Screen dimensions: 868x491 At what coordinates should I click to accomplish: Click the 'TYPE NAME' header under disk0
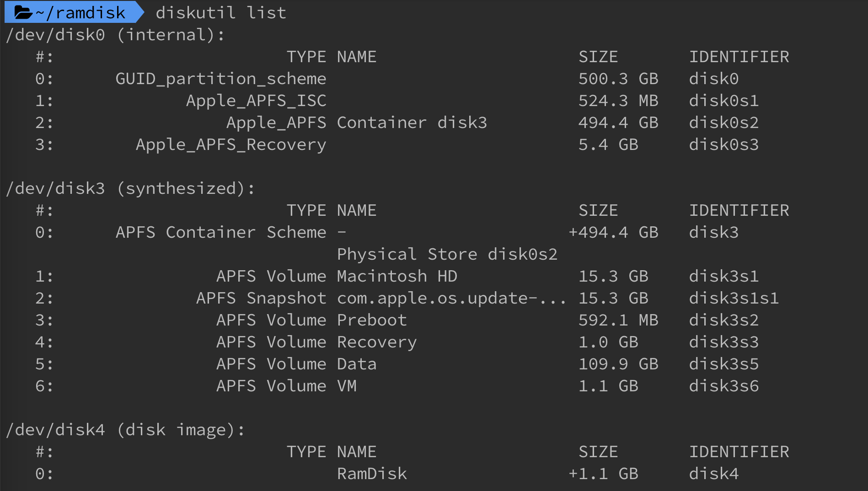(x=332, y=57)
